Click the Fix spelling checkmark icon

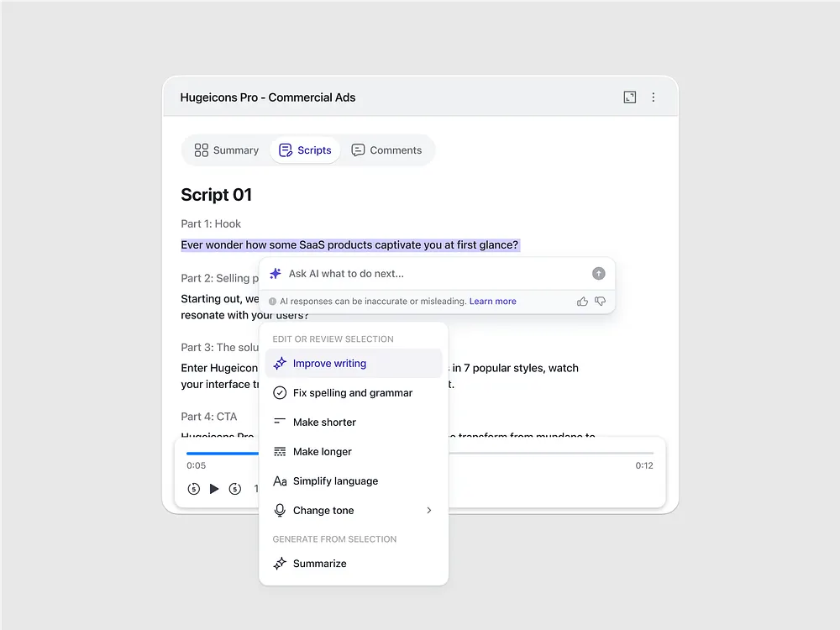click(x=280, y=392)
